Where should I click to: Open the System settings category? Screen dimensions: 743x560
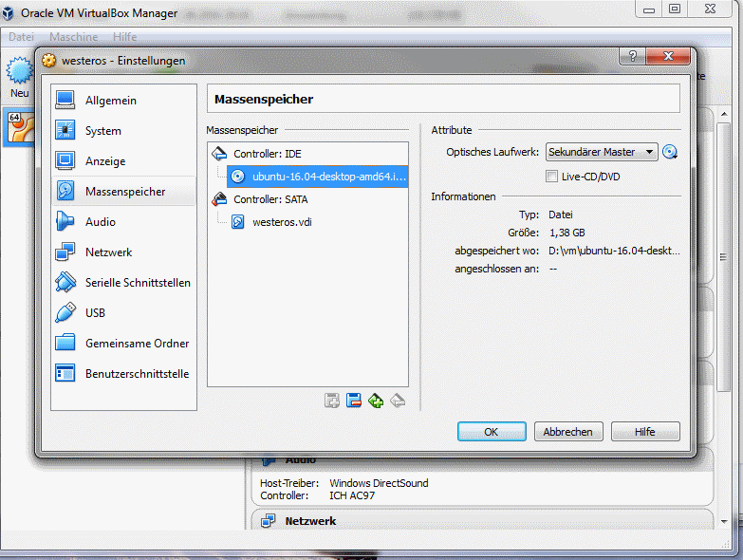[123, 131]
